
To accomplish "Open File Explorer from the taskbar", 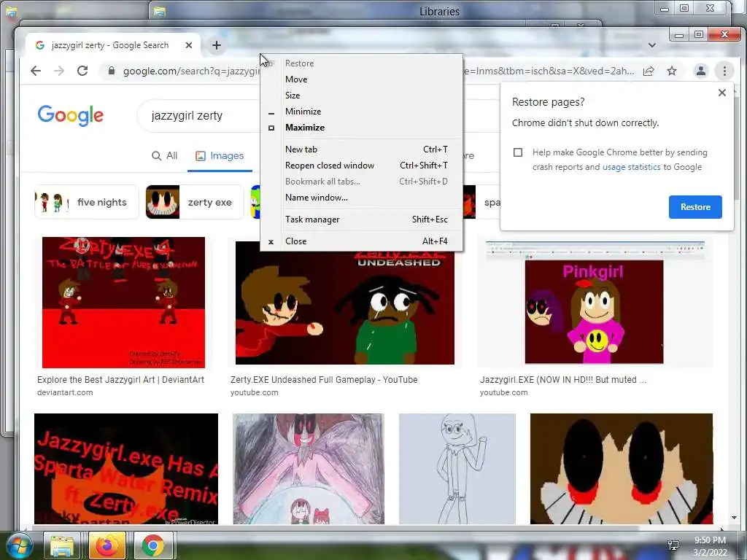I will point(62,545).
